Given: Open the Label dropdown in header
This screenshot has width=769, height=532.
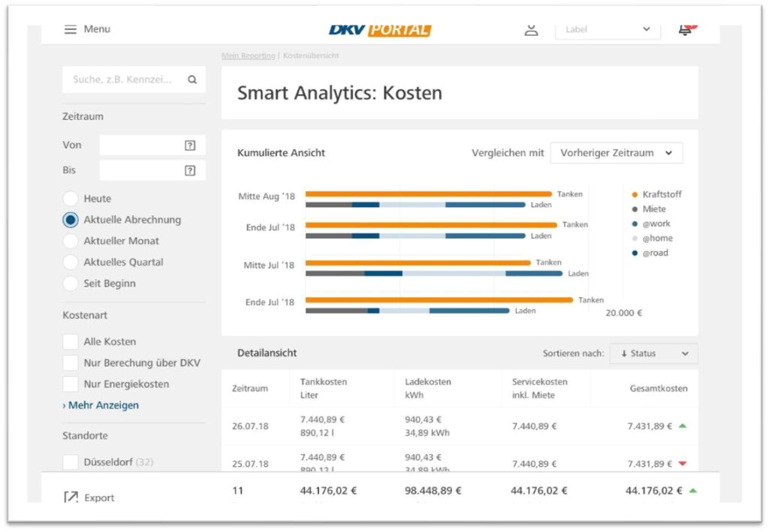Looking at the screenshot, I should point(608,29).
